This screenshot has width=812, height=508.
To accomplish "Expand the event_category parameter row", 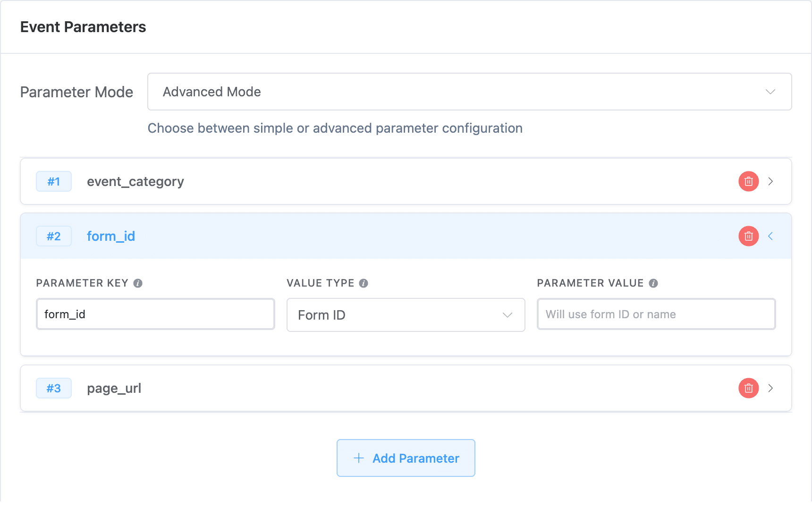I will tap(771, 181).
